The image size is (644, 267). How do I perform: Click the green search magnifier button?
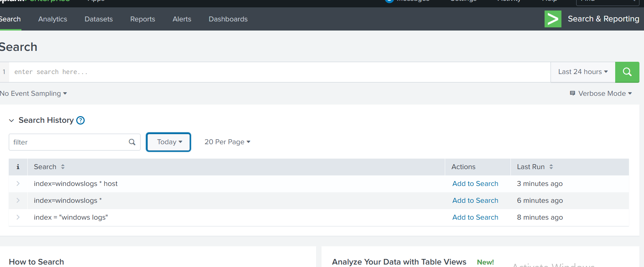pos(627,72)
